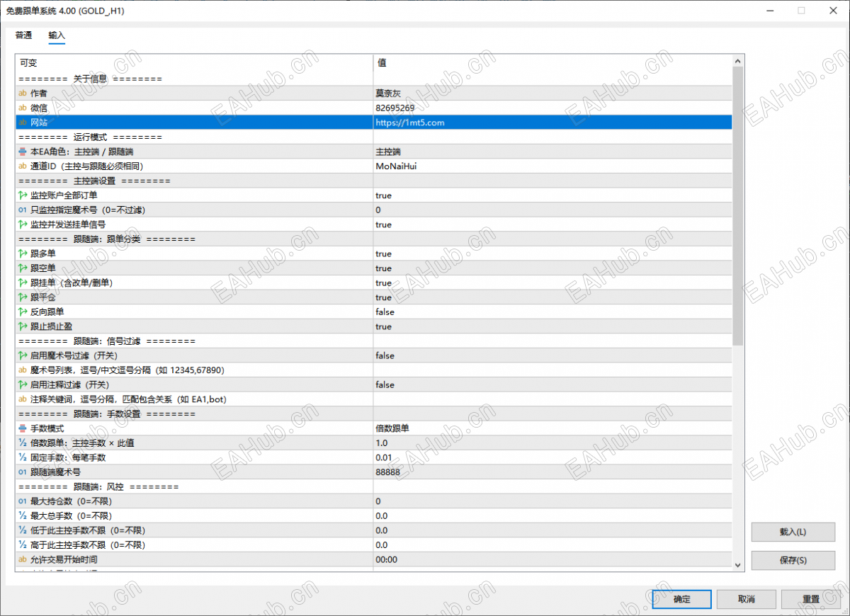
Task: Click the string icon beside 允许交易开始时间
Action: pyautogui.click(x=22, y=559)
